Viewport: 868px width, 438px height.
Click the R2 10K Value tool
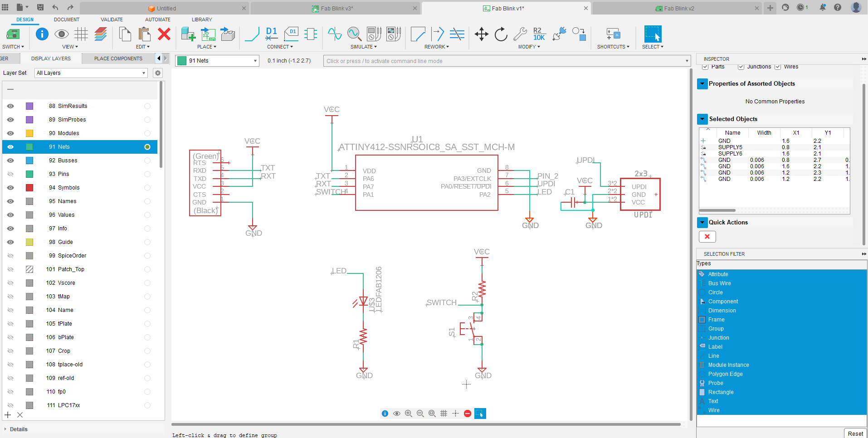tap(539, 34)
